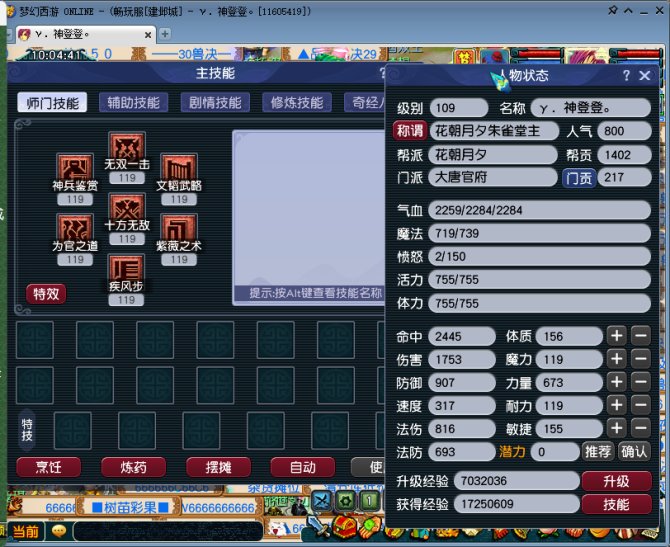The image size is (670, 547).
Task: Increase 体质 with the plus button
Action: [617, 336]
